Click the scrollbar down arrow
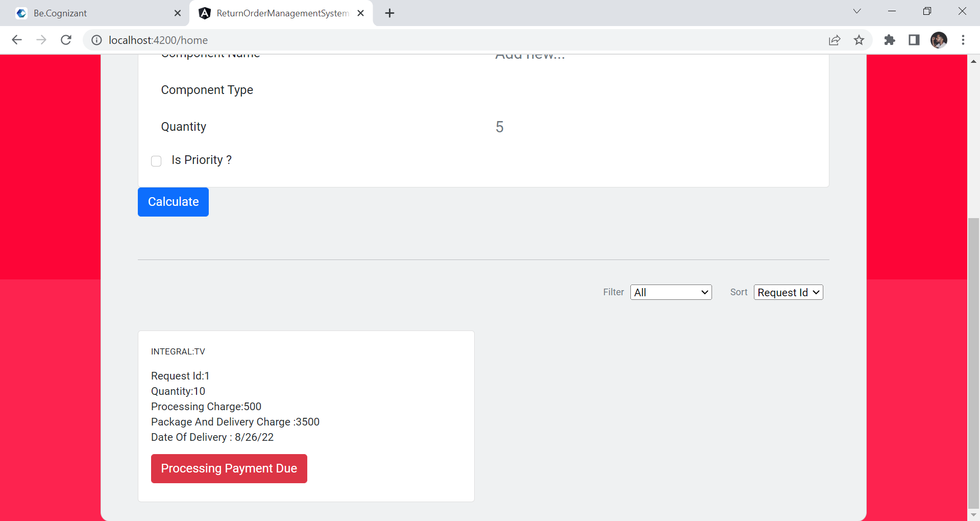 (x=973, y=515)
